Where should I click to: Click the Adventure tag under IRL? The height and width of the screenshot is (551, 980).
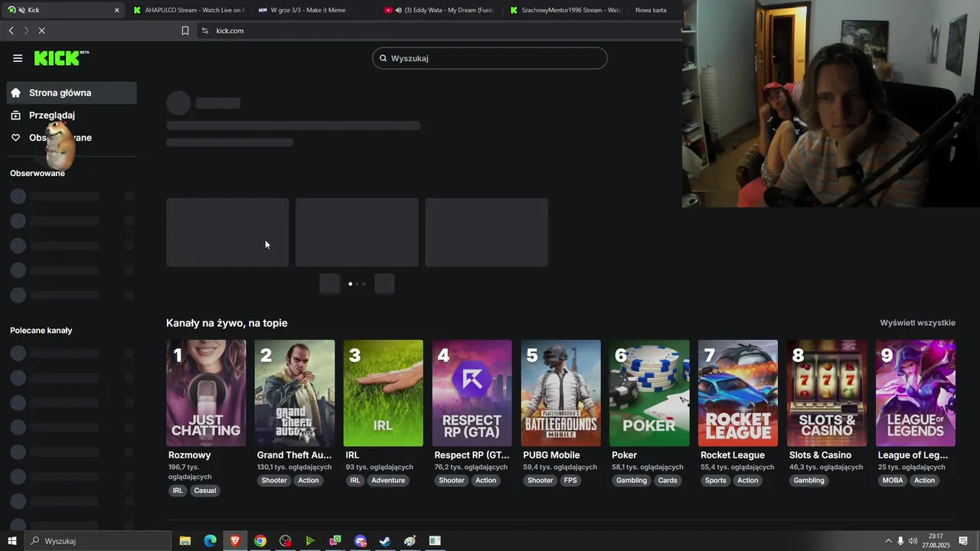(x=388, y=481)
